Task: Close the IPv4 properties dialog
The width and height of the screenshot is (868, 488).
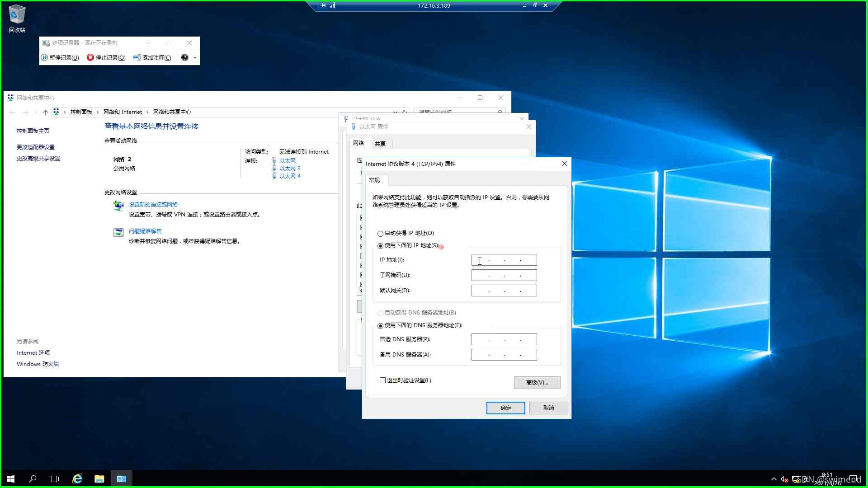Action: pyautogui.click(x=564, y=164)
